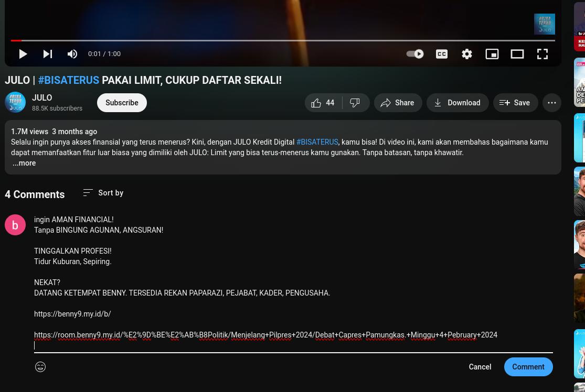Enter fullscreen mode
The width and height of the screenshot is (585, 392).
543,54
